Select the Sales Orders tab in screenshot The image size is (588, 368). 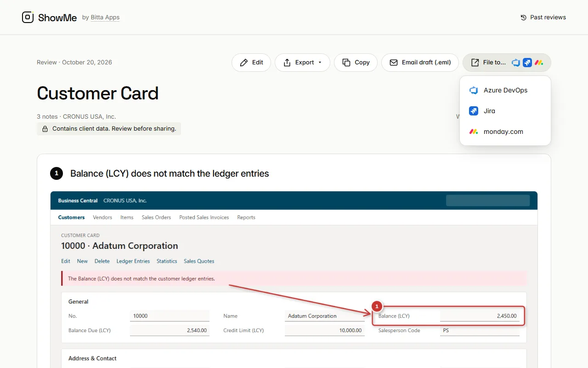(x=156, y=218)
